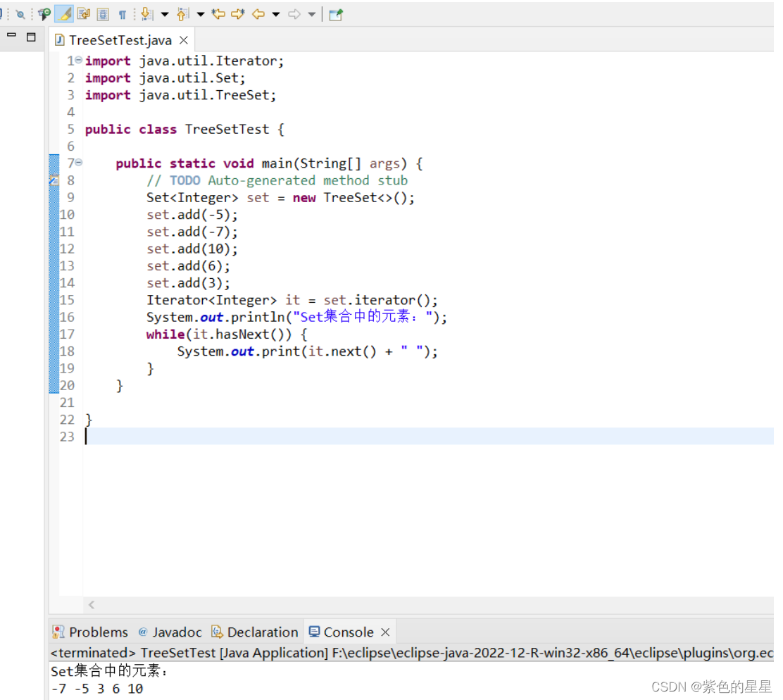Click the horizontal scrollbar left arrow
Image resolution: width=783 pixels, height=700 pixels.
(x=92, y=605)
